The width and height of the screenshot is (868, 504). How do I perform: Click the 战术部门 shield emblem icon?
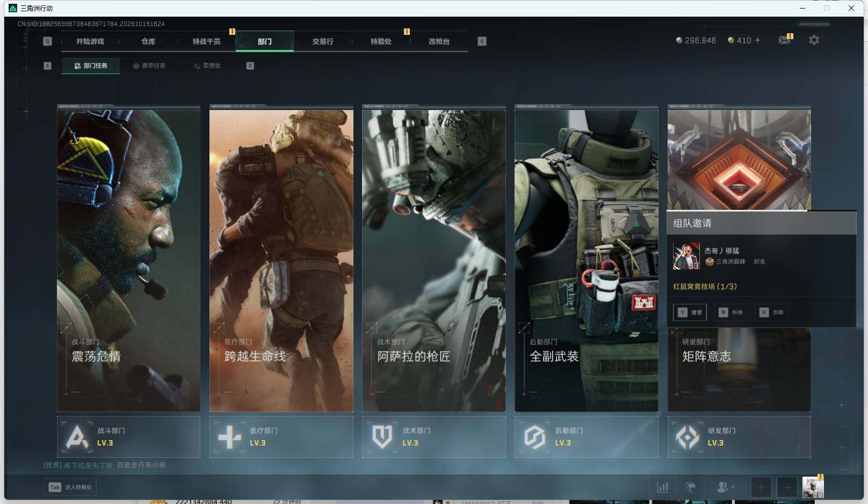(382, 437)
